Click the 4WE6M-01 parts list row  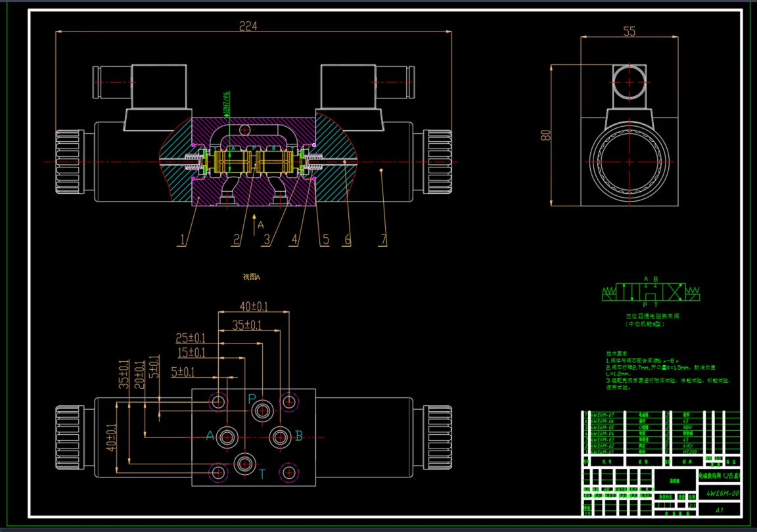(662, 452)
